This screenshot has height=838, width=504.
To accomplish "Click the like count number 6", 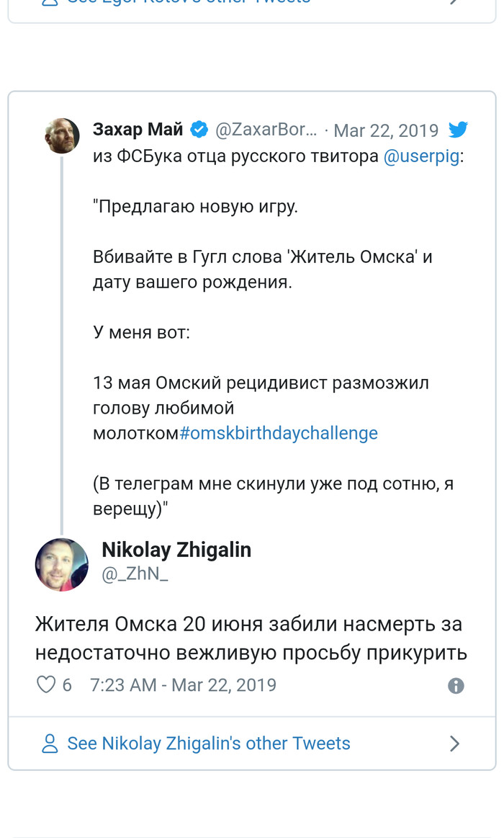I will pos(67,685).
